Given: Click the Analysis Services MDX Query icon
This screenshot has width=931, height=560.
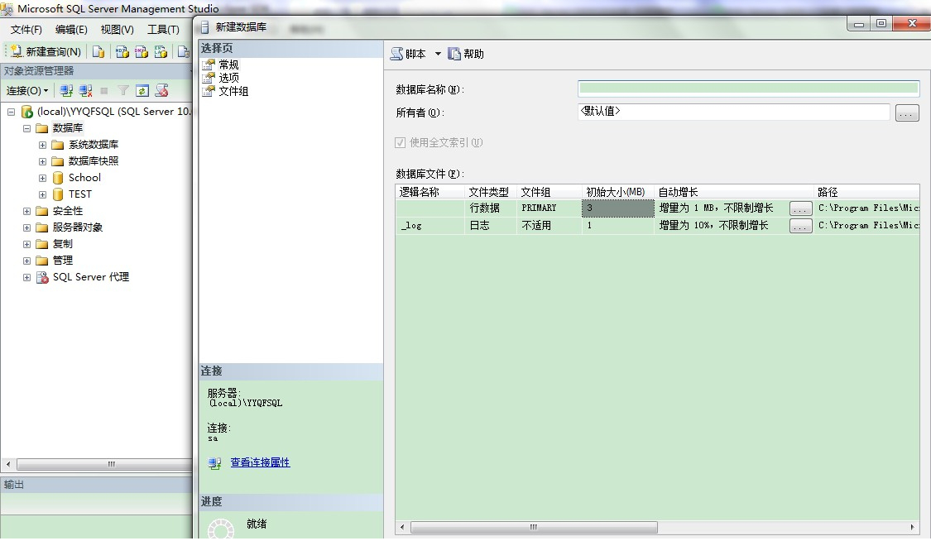Looking at the screenshot, I should (x=122, y=52).
